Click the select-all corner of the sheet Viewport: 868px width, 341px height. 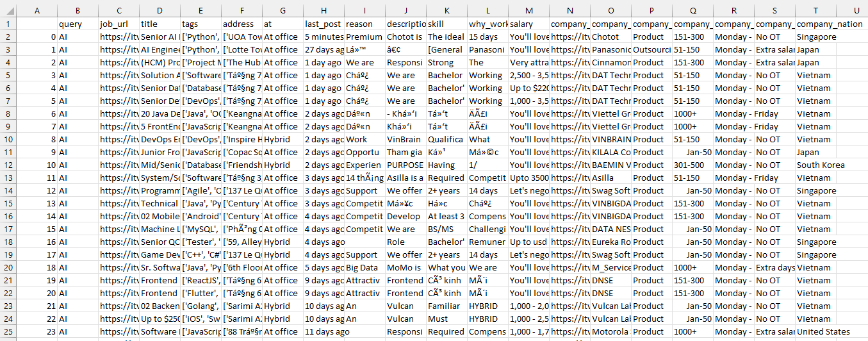8,10
